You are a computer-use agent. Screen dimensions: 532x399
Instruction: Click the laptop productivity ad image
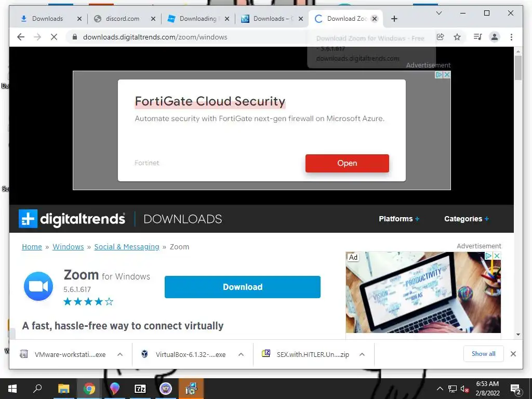423,292
